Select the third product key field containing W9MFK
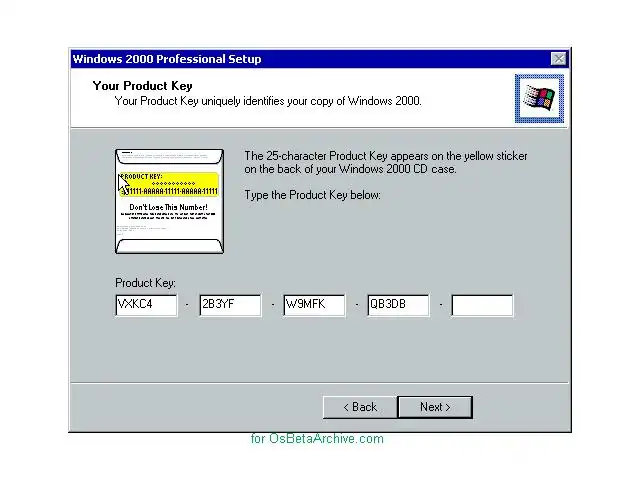This screenshot has height=480, width=640. point(314,305)
